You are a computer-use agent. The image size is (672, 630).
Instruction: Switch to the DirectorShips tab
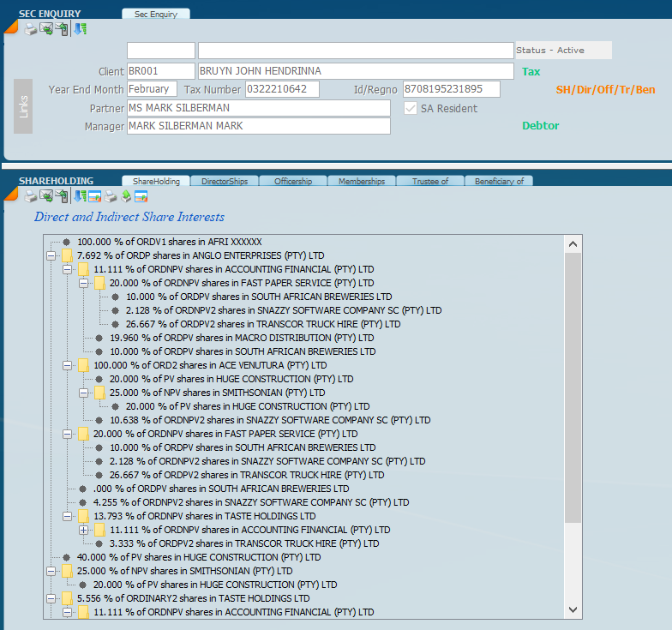[224, 181]
